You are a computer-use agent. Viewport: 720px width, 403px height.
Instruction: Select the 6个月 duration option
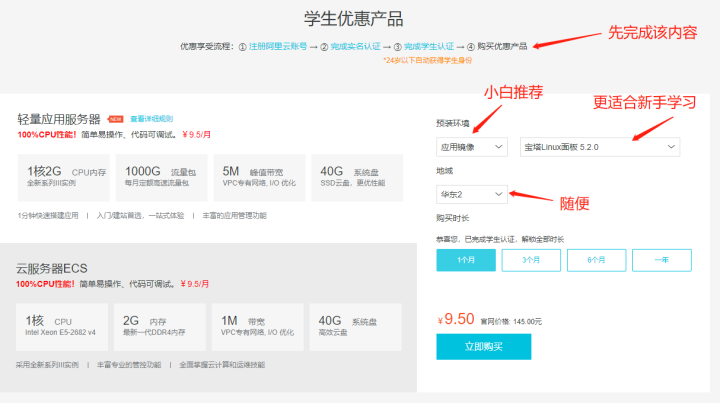point(596,260)
